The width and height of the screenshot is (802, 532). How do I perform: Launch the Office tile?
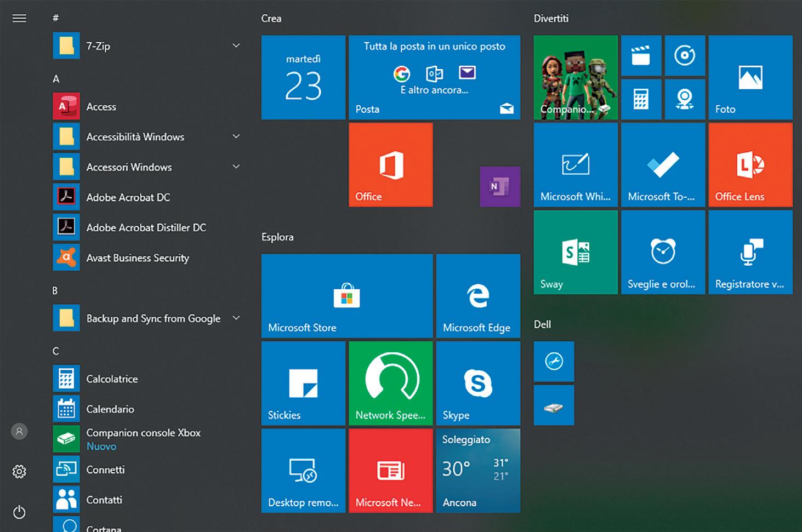[390, 164]
